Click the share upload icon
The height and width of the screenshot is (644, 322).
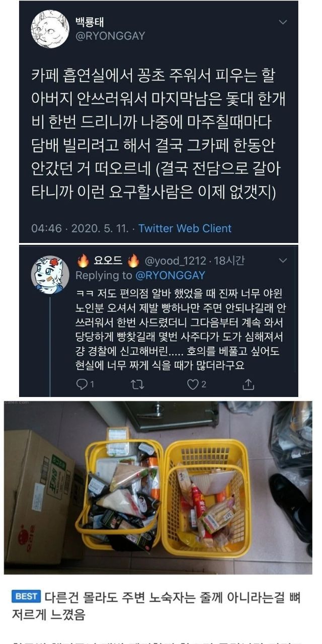248,384
